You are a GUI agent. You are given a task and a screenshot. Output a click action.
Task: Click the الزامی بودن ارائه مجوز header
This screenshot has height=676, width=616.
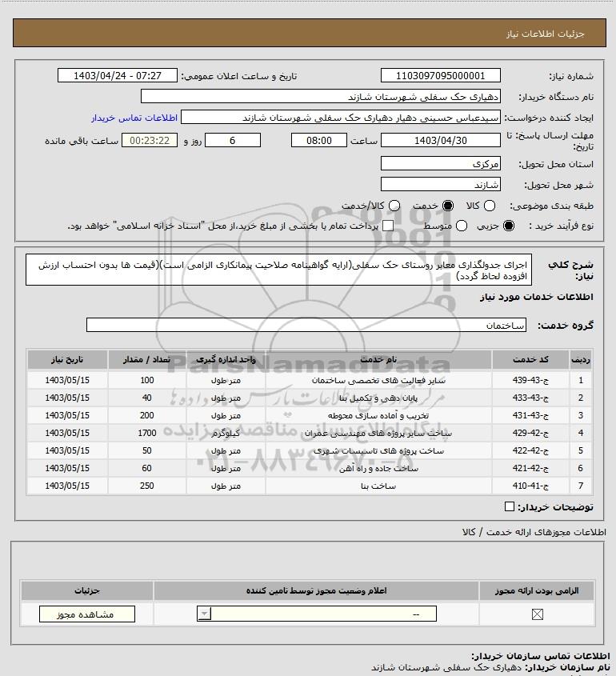coord(537,590)
